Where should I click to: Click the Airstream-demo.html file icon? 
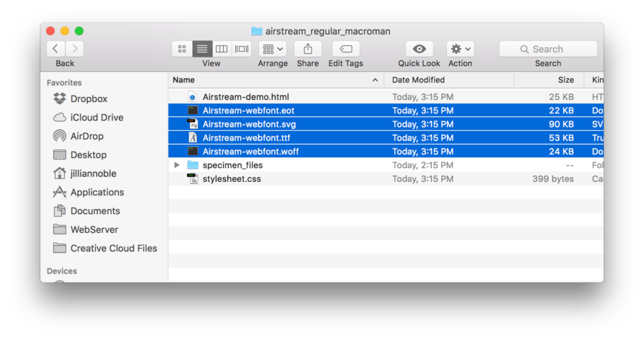coord(192,97)
